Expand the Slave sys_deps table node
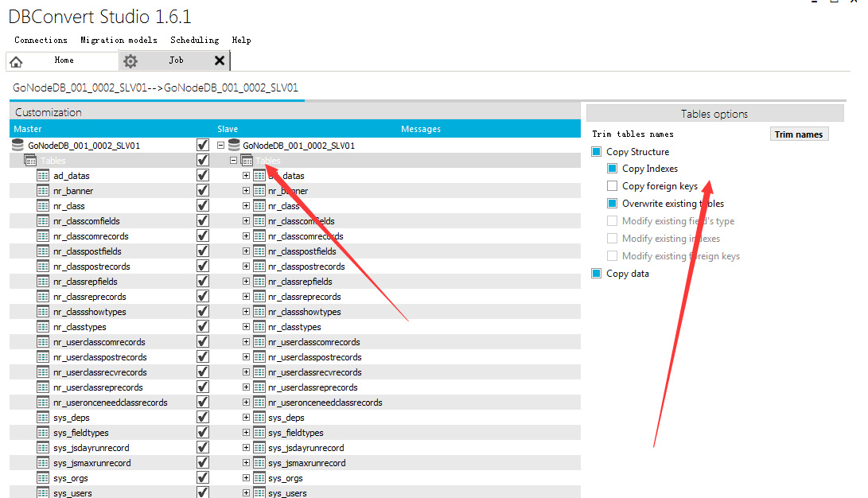The image size is (868, 498). click(247, 417)
